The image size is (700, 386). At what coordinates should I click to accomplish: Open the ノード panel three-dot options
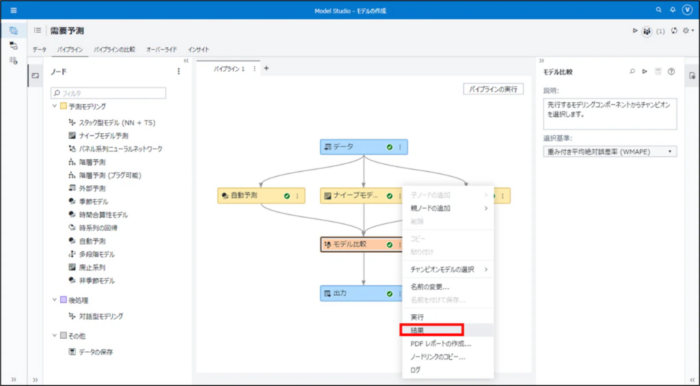179,71
